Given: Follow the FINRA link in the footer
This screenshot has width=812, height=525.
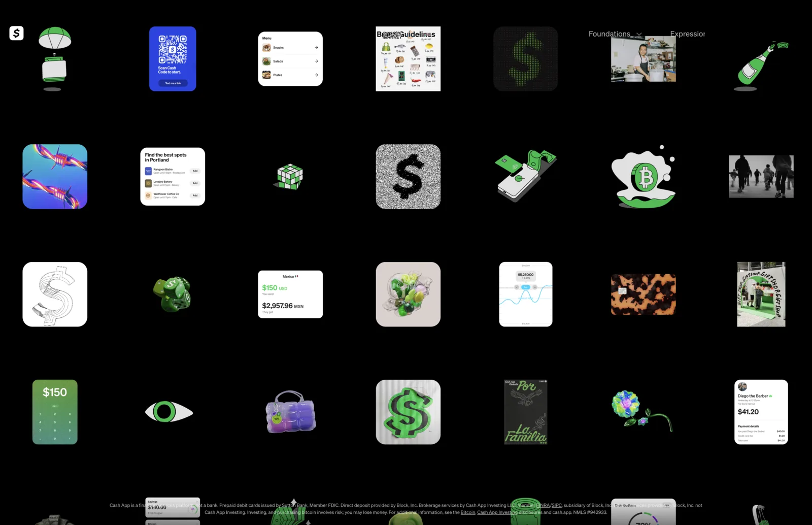Looking at the screenshot, I should [x=543, y=506].
